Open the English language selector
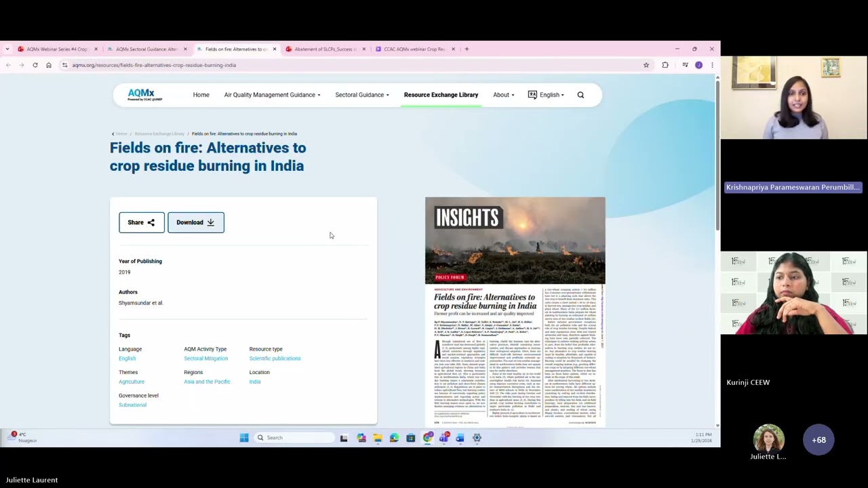The width and height of the screenshot is (868, 488). 546,95
